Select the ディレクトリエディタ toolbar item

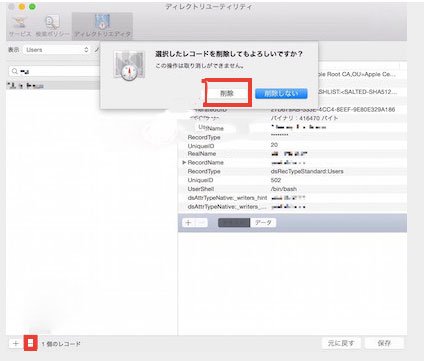click(102, 26)
